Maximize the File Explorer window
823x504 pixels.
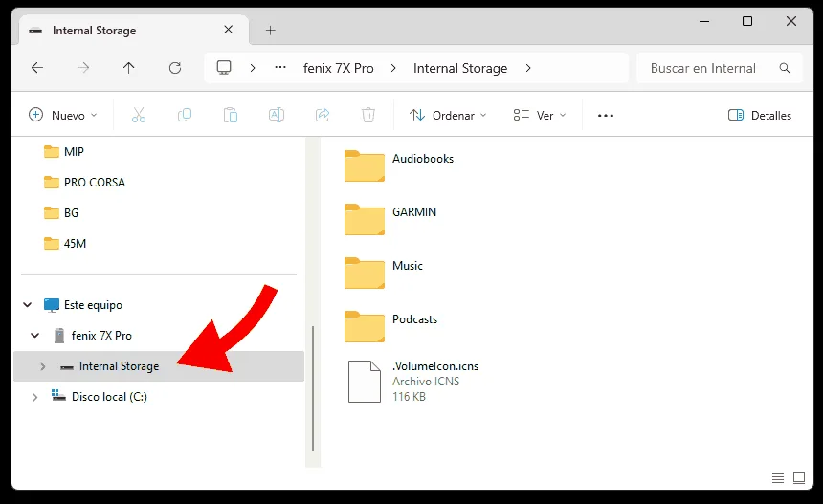pos(747,21)
